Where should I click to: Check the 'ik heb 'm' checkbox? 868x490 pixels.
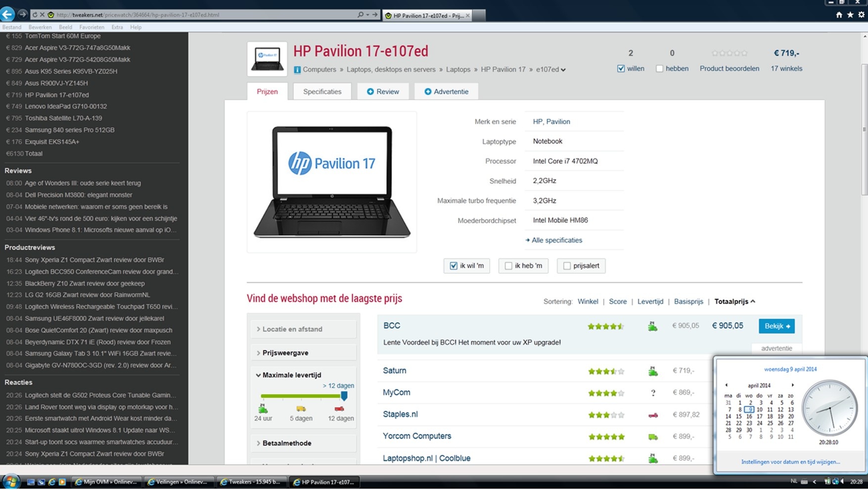(x=508, y=266)
